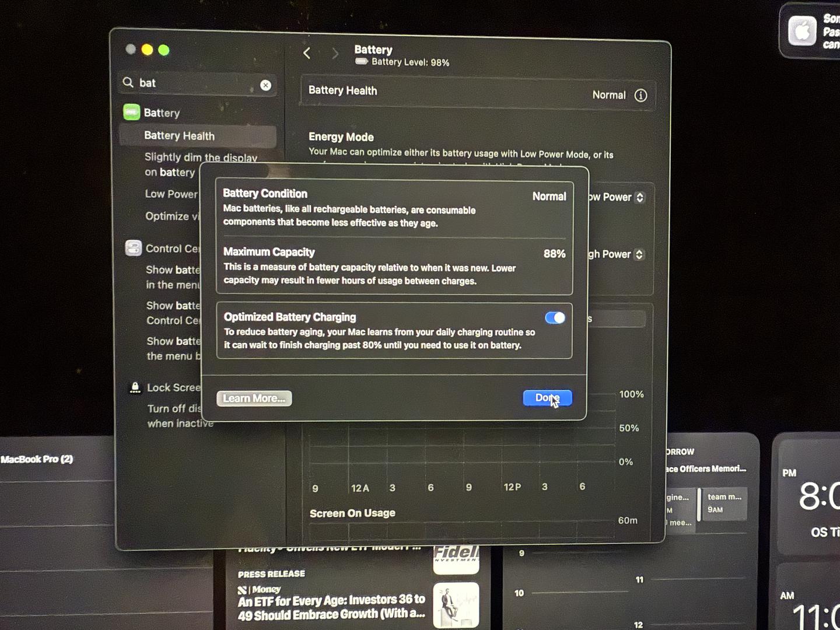Click the yellow minimize window button
840x630 pixels.
[147, 50]
